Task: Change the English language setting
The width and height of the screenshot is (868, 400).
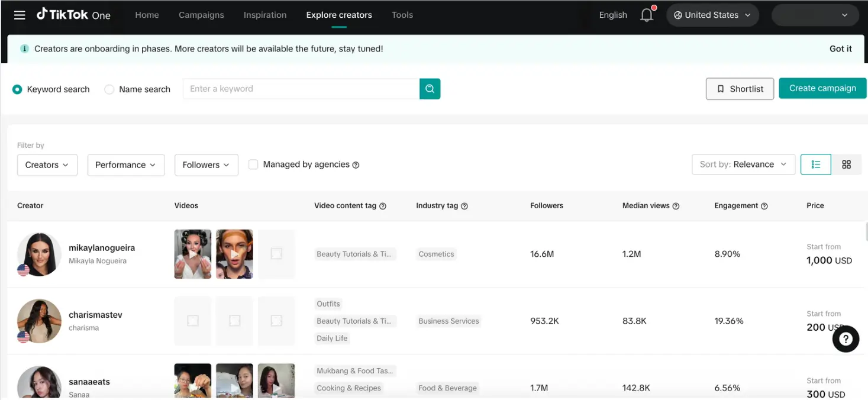Action: pos(613,15)
